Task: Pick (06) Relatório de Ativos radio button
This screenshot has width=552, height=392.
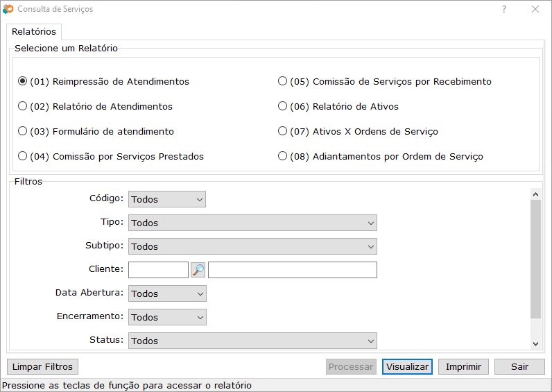Action: [282, 106]
